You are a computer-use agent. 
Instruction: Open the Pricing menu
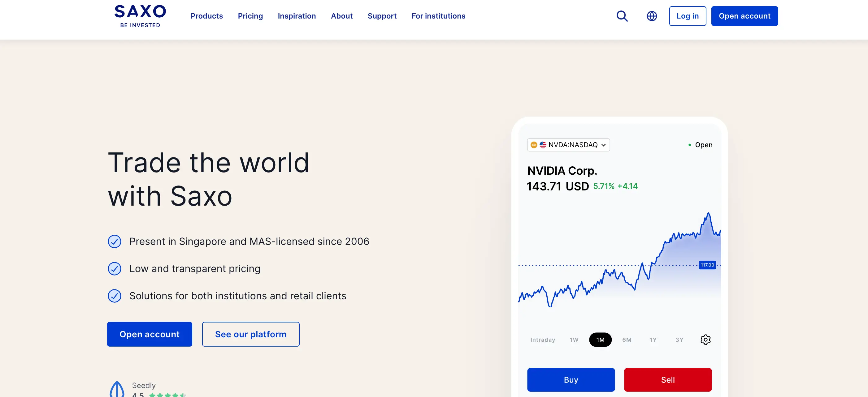click(x=250, y=16)
